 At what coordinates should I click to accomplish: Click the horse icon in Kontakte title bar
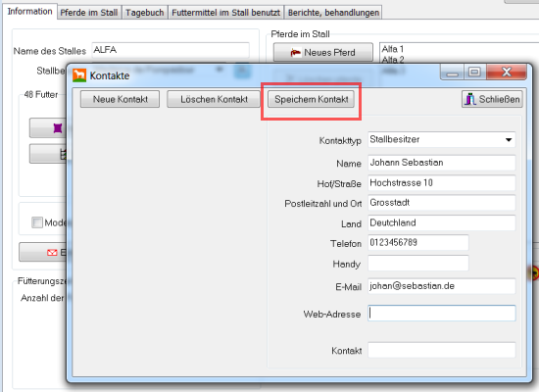(x=79, y=75)
